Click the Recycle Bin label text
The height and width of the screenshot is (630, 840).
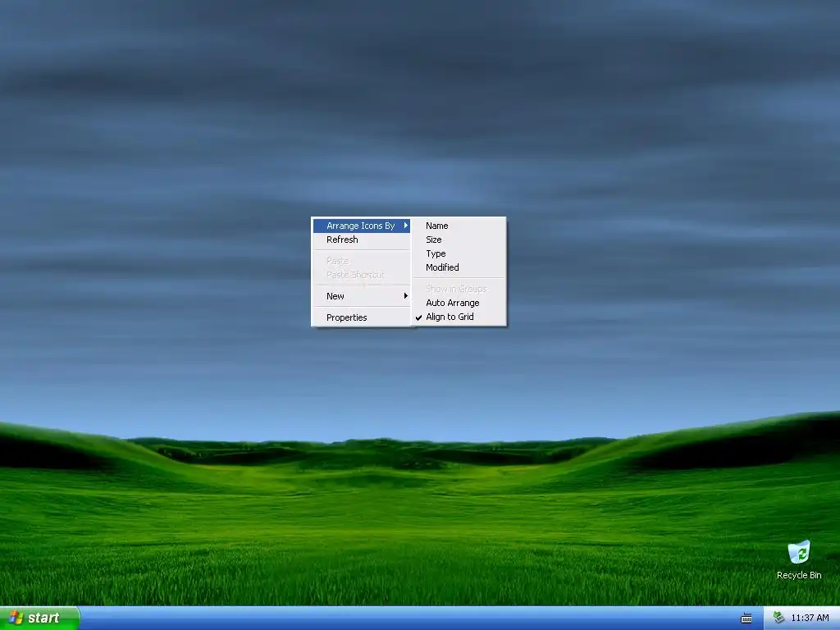pos(799,575)
